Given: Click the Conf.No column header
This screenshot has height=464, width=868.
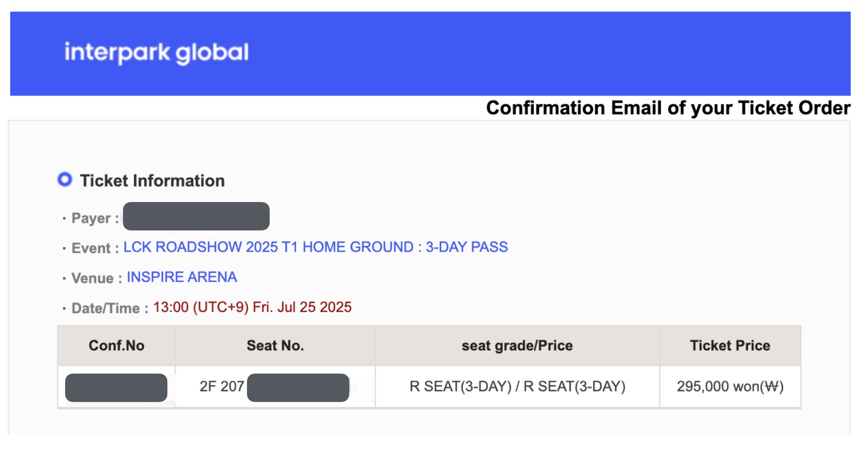Looking at the screenshot, I should coord(116,346).
